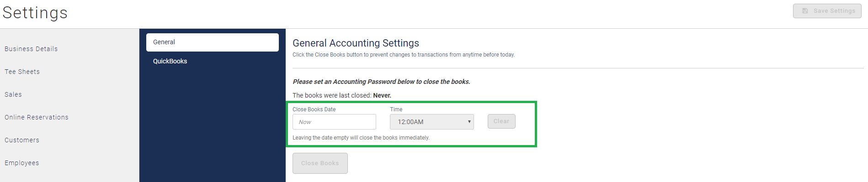The width and height of the screenshot is (868, 182).
Task: Click the General Accounting Settings heading
Action: 356,43
